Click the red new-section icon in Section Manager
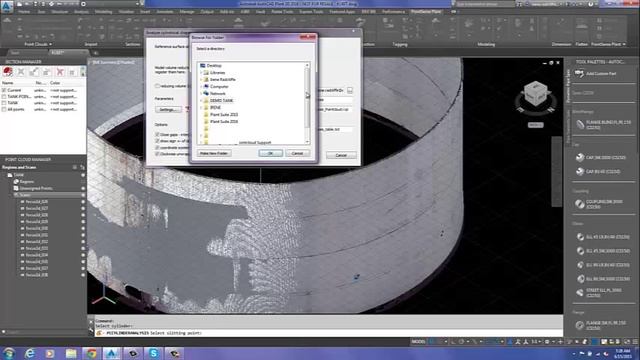 click(8, 72)
